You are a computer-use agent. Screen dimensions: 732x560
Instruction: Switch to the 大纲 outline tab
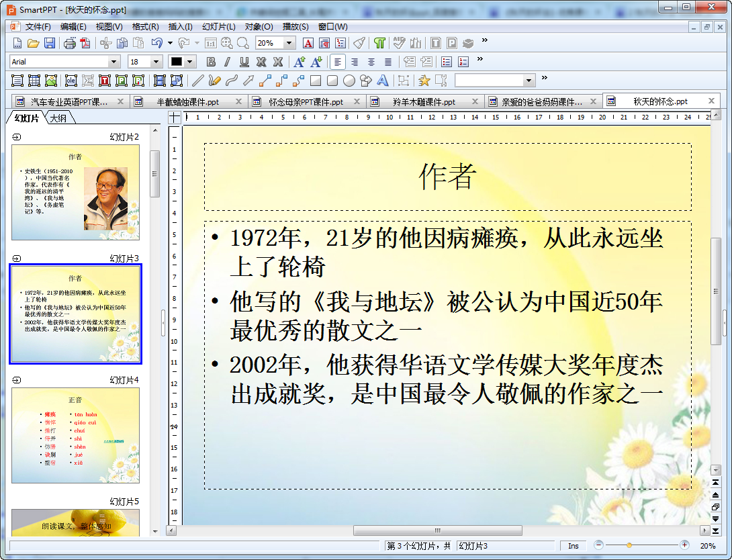tap(59, 118)
